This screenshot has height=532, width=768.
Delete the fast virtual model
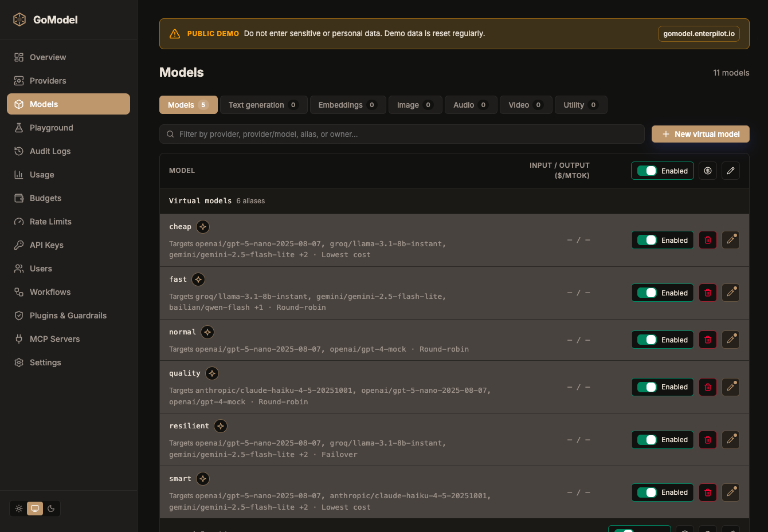708,293
